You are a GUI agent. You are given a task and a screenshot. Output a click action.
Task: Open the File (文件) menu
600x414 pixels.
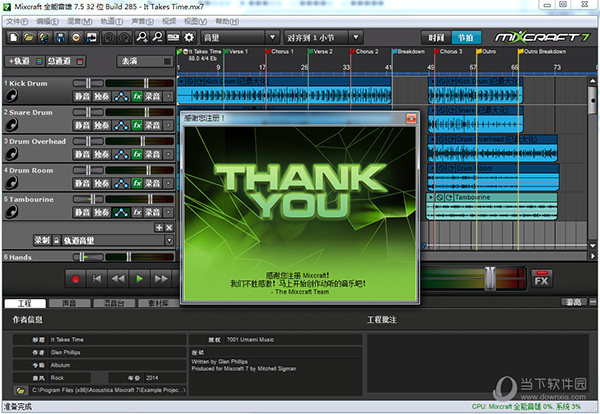[x=17, y=21]
